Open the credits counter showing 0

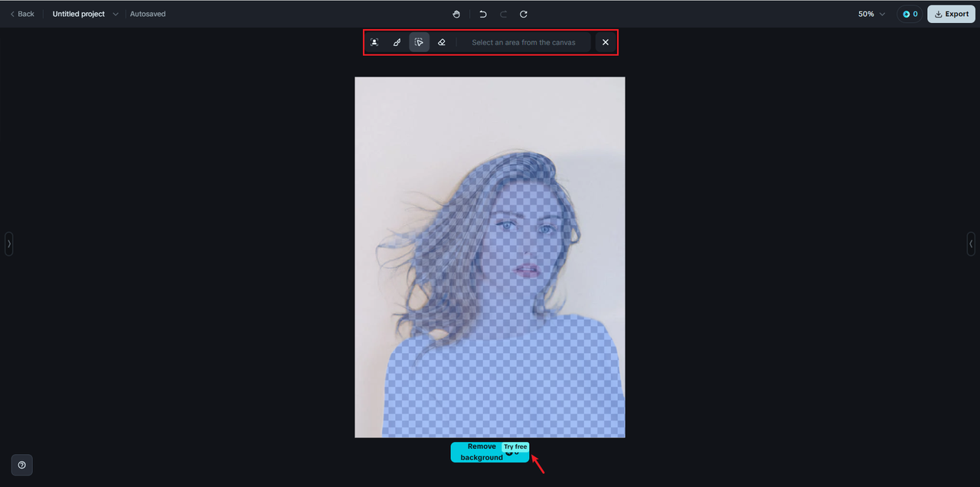tap(910, 14)
